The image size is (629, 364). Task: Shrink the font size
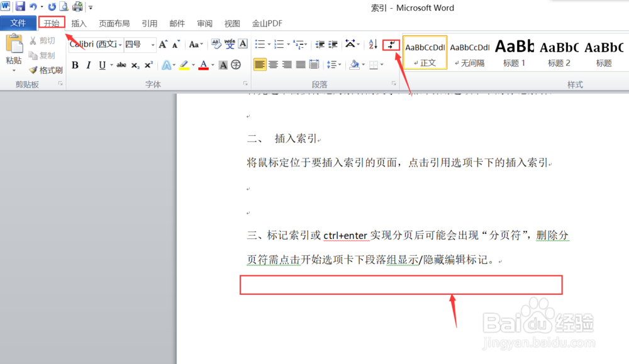(175, 44)
